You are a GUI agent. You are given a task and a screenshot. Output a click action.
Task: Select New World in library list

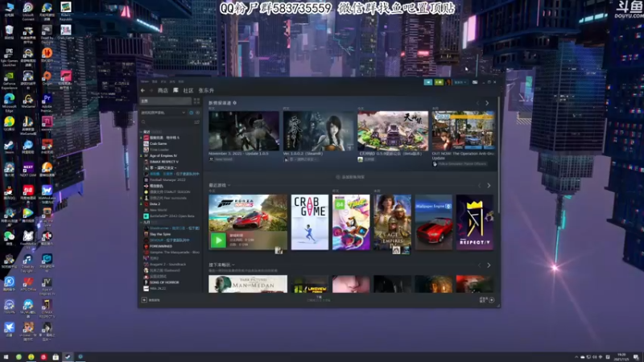[158, 210]
